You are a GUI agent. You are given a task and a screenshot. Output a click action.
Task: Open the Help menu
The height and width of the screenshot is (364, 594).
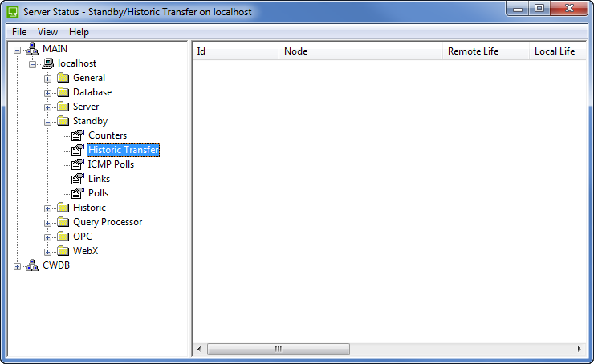click(x=79, y=32)
